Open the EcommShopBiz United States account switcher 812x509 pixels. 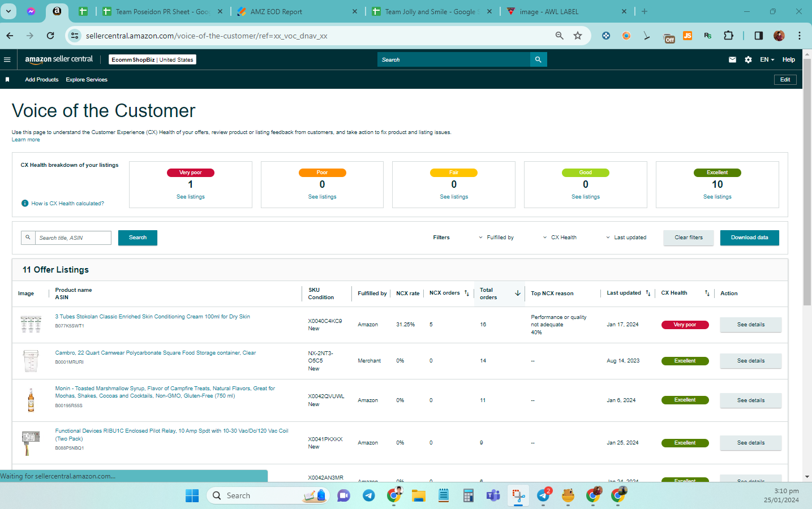152,59
